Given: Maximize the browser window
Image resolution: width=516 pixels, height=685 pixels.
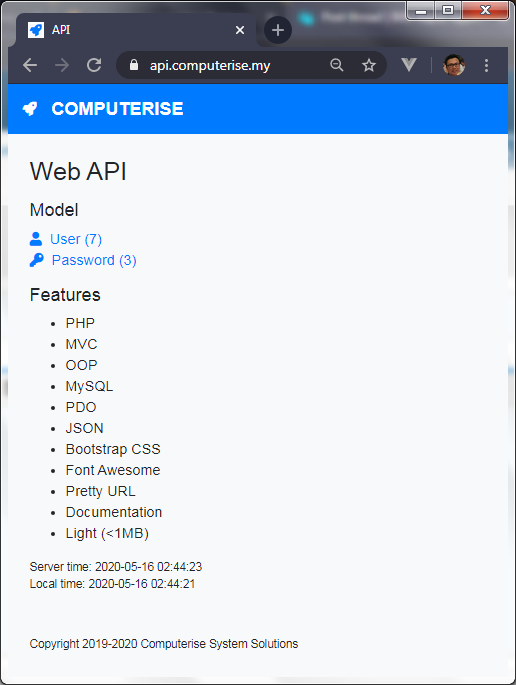Looking at the screenshot, I should [448, 10].
